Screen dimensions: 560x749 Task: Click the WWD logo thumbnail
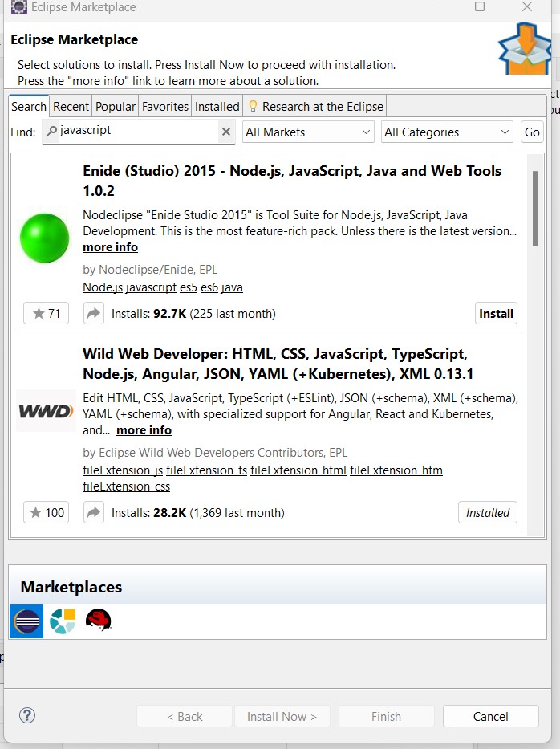tap(46, 411)
